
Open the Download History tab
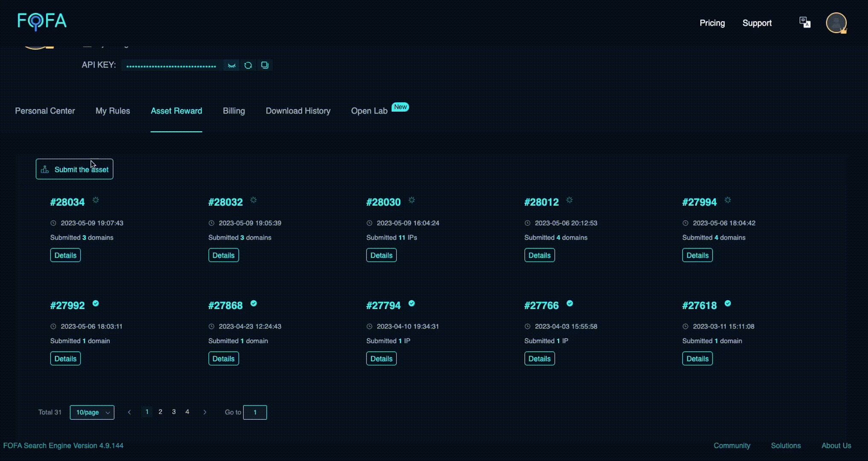tap(298, 111)
